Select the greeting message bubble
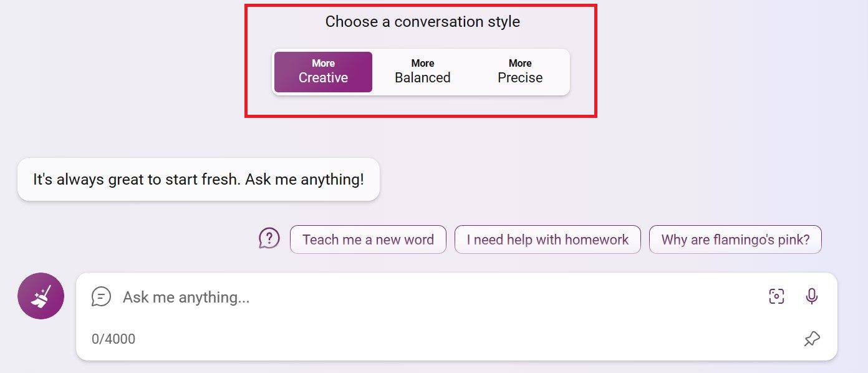Viewport: 868px width, 373px height. (198, 179)
